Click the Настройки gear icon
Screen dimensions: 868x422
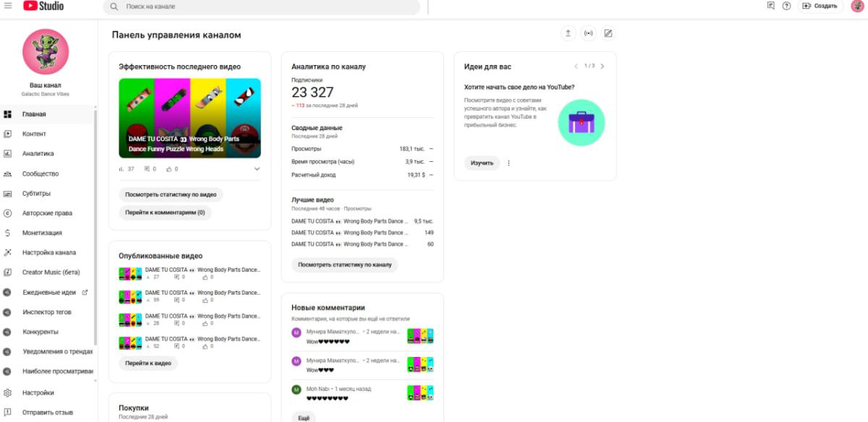7,393
